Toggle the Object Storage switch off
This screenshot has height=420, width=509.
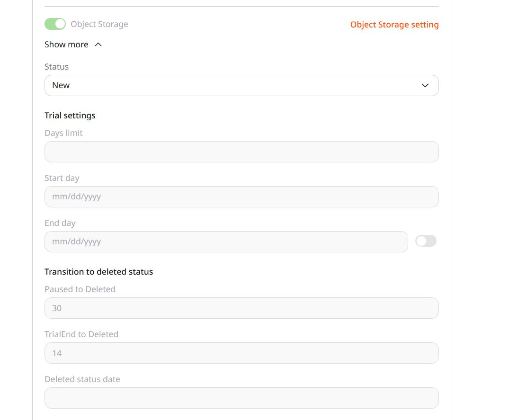pyautogui.click(x=55, y=24)
